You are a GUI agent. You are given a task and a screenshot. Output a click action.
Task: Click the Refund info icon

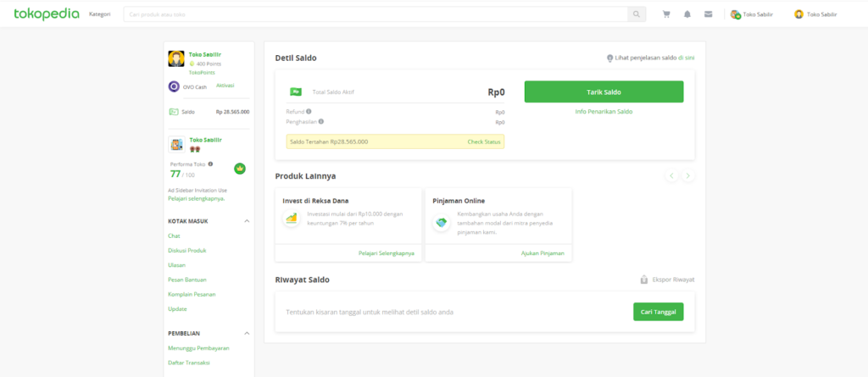coord(309,111)
